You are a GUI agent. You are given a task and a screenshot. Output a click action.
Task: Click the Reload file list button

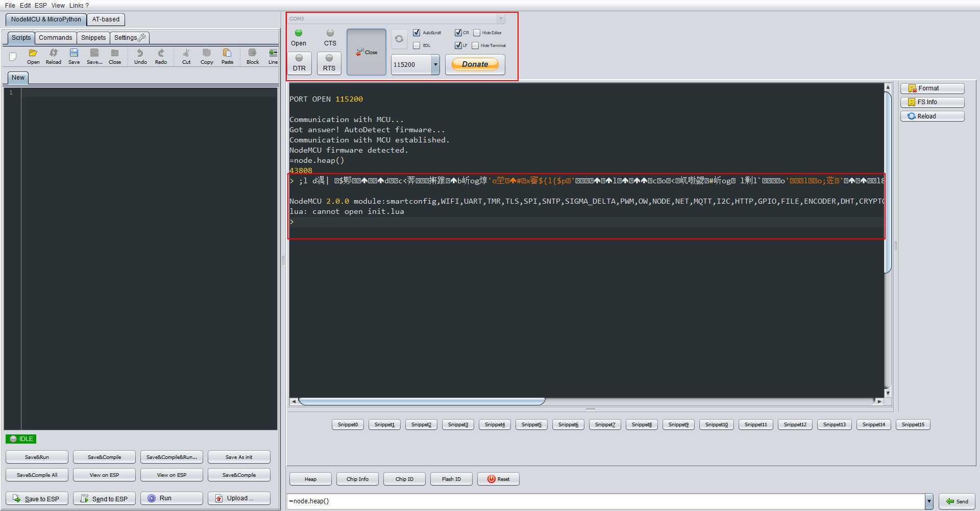pyautogui.click(x=932, y=116)
